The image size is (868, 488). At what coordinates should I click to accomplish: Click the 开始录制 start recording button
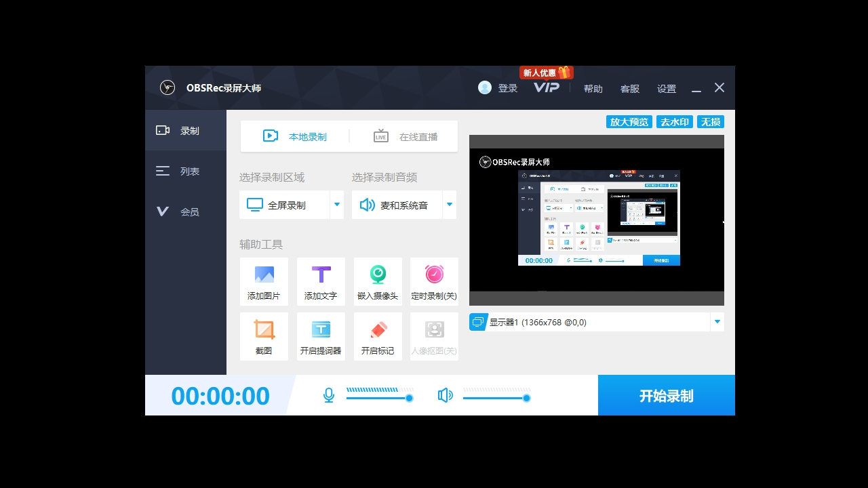666,395
